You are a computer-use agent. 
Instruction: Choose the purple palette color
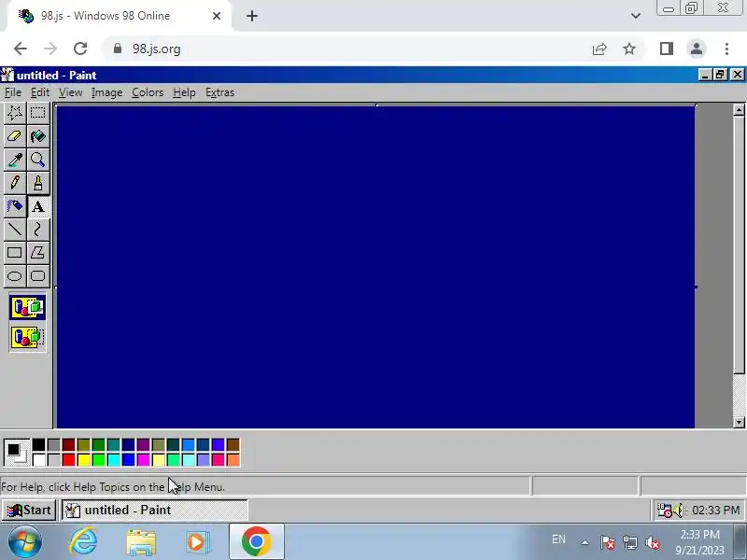point(144,445)
